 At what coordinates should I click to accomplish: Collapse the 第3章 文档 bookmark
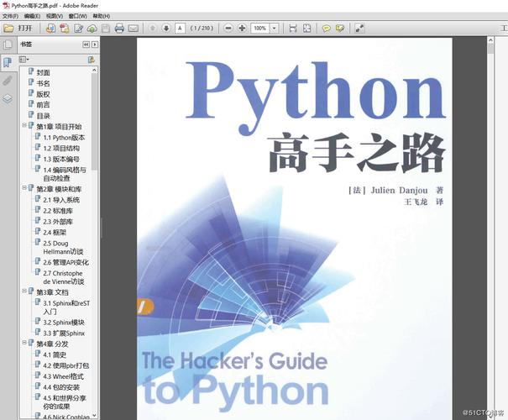[x=24, y=291]
